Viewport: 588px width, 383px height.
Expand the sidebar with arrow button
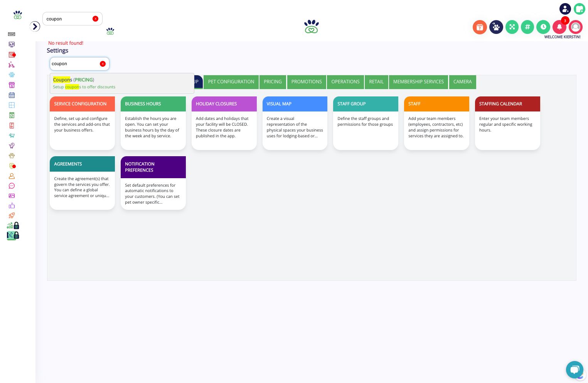coord(35,26)
